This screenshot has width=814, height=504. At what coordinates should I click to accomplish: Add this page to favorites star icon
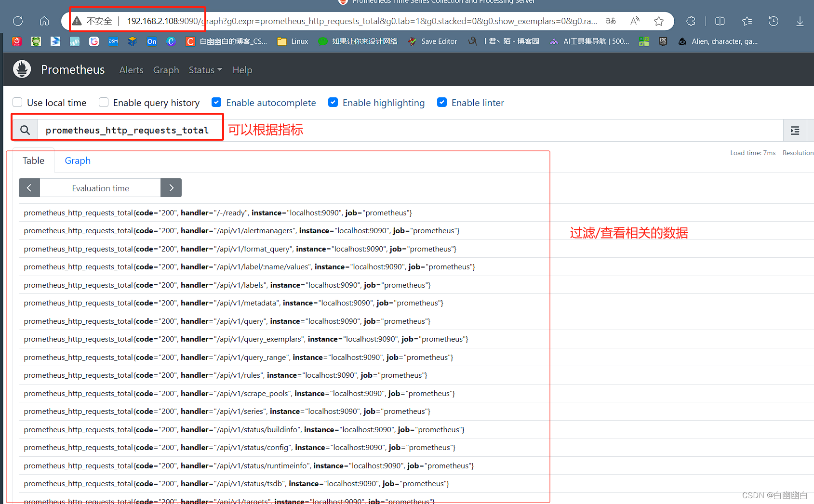[659, 21]
